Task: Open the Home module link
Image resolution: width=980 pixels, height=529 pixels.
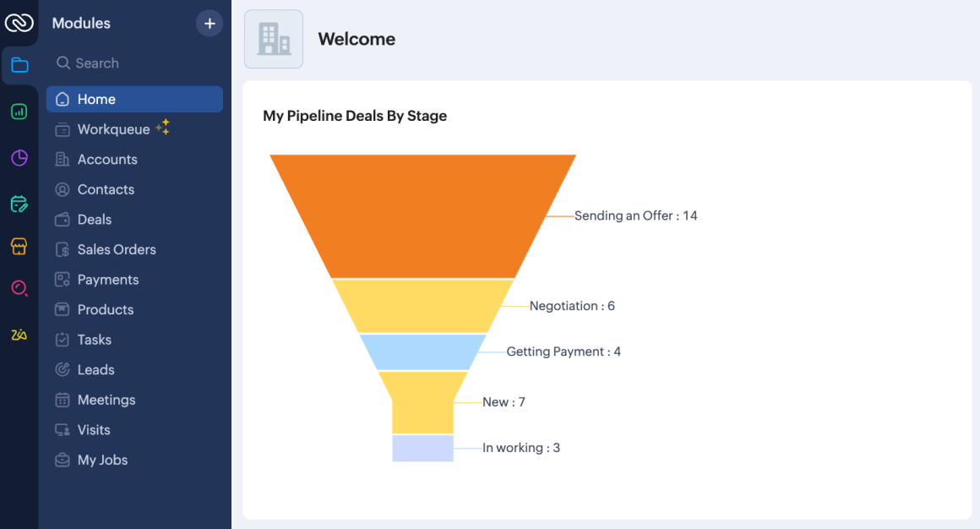Action: coord(95,99)
